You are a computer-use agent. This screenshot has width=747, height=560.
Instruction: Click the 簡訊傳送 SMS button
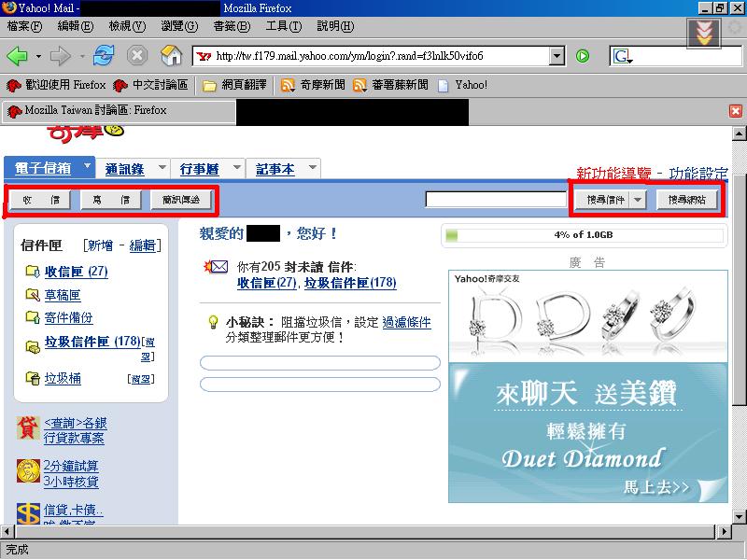pos(181,200)
